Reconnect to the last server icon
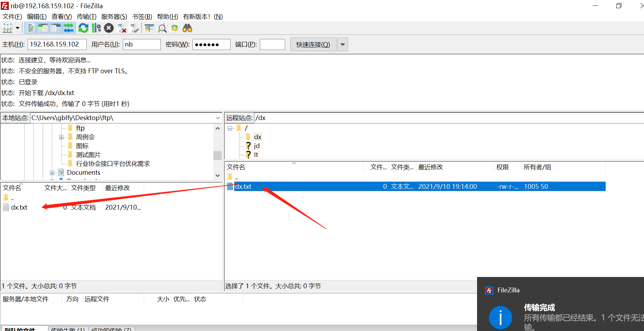The image size is (644, 331). tap(135, 28)
